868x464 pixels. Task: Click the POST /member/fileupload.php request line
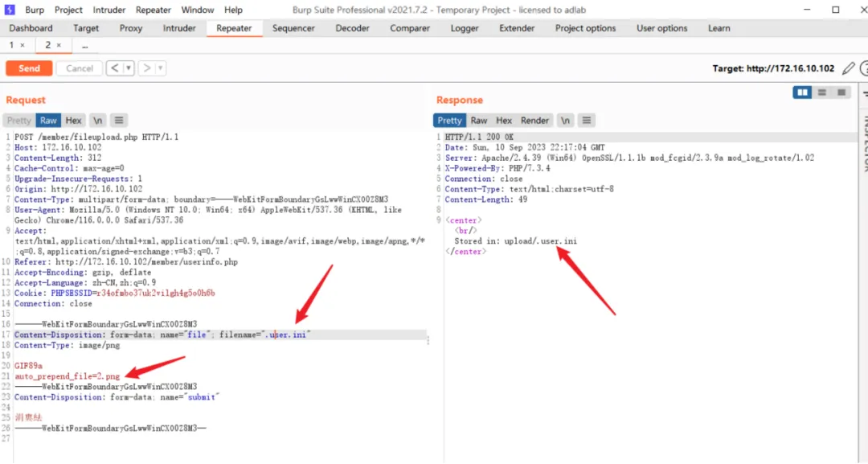[x=96, y=137]
